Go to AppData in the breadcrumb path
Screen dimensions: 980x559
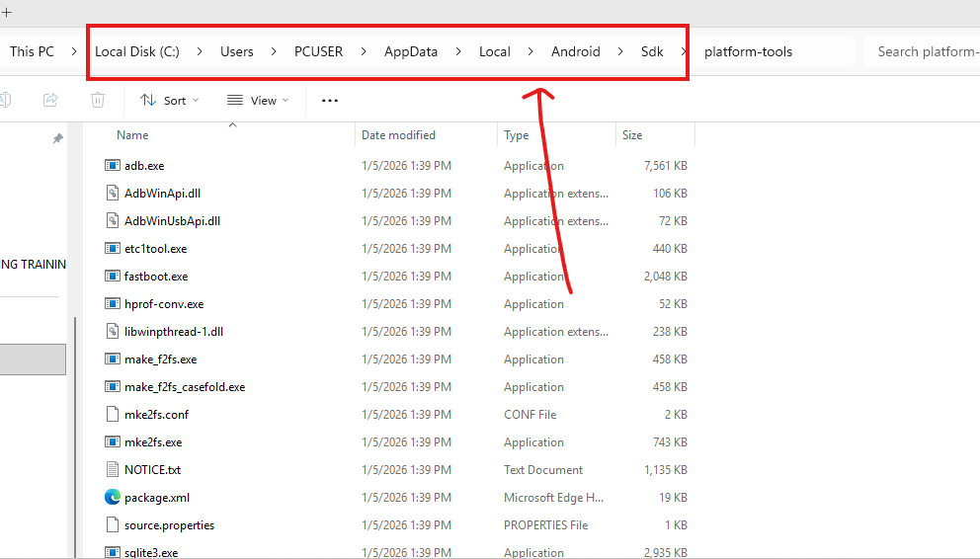(x=410, y=51)
